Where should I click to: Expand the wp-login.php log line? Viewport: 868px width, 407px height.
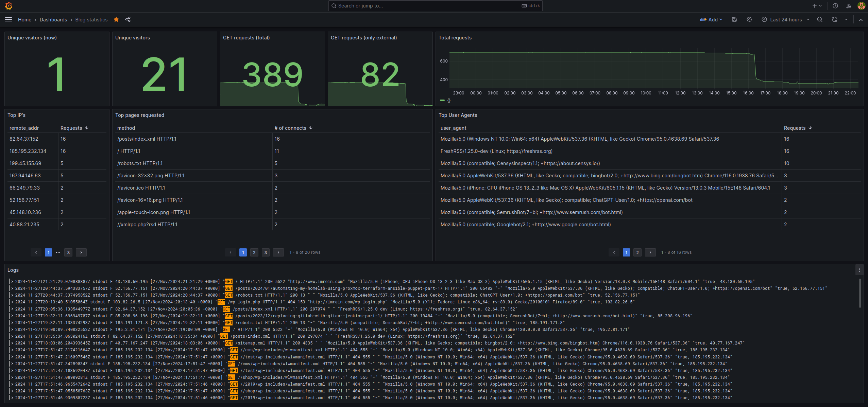12,302
